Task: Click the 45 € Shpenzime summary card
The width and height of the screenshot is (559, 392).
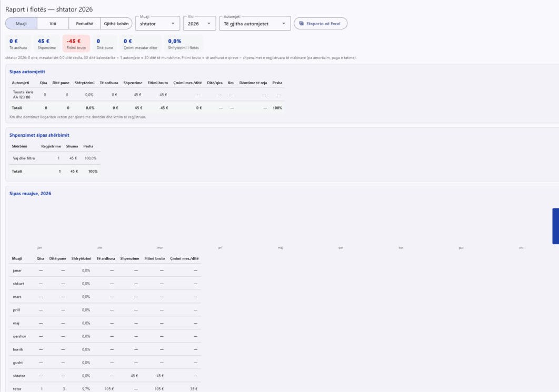Action: tap(47, 44)
